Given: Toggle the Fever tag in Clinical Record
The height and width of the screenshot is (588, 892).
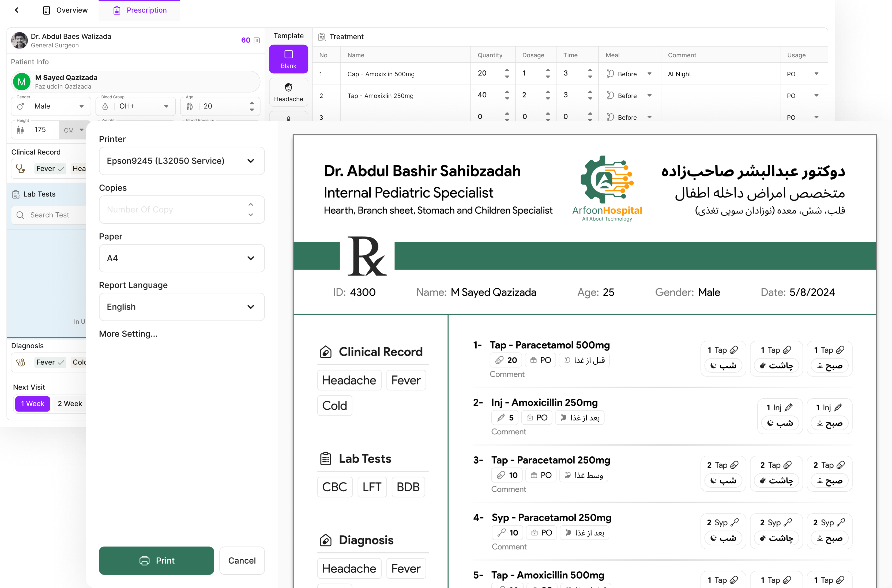Looking at the screenshot, I should 50,169.
